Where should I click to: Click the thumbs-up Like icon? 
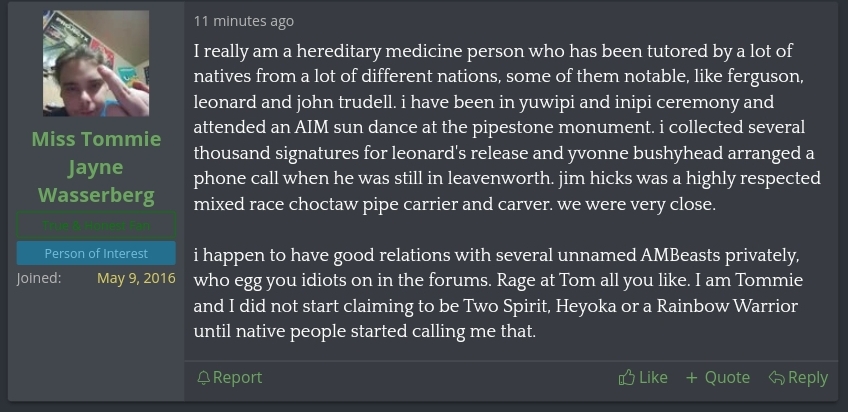point(626,377)
